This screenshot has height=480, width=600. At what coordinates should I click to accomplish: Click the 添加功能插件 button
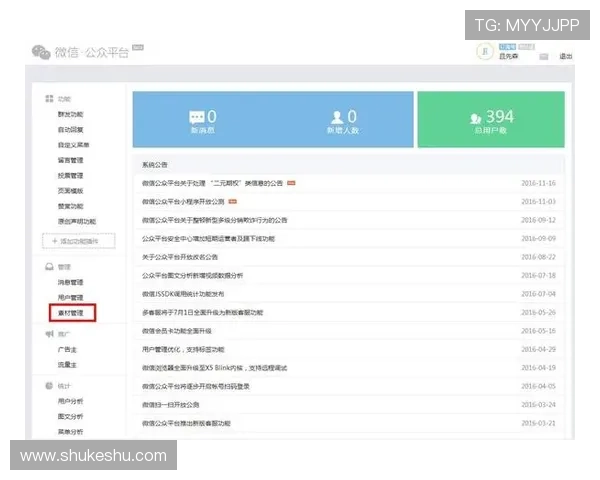(x=78, y=241)
